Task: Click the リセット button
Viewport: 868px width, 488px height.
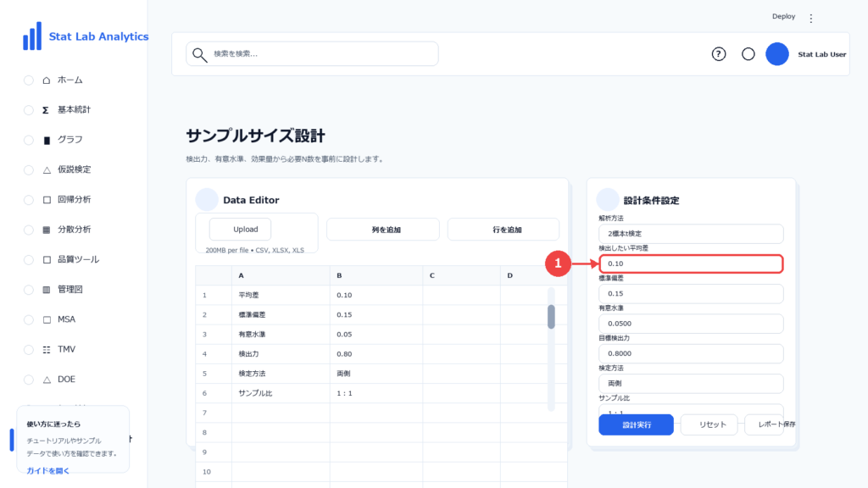Action: coord(709,425)
